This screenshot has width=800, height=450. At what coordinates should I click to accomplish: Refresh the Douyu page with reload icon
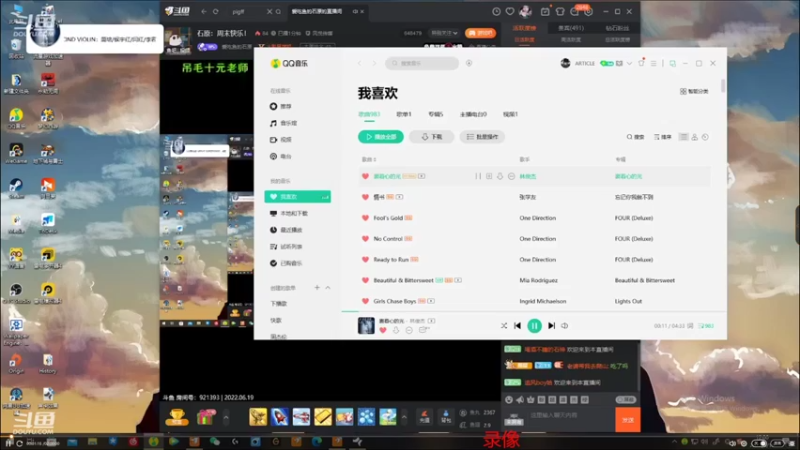216,11
